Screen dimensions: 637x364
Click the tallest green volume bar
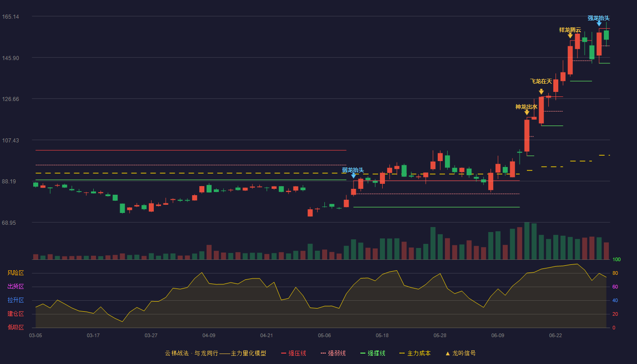[x=527, y=241]
